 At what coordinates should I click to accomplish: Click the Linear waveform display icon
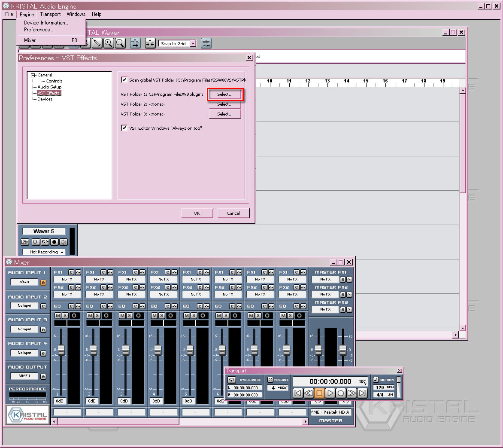tap(206, 43)
